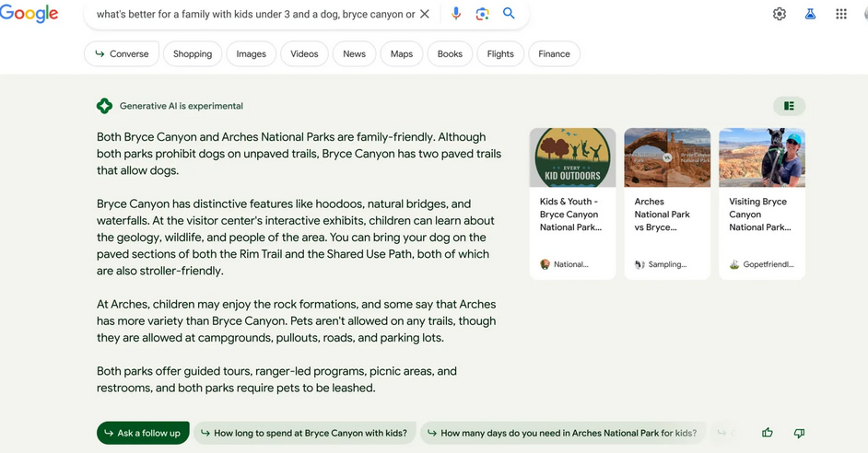This screenshot has width=868, height=453.
Task: Open Search Labs flask icon
Action: tap(810, 14)
